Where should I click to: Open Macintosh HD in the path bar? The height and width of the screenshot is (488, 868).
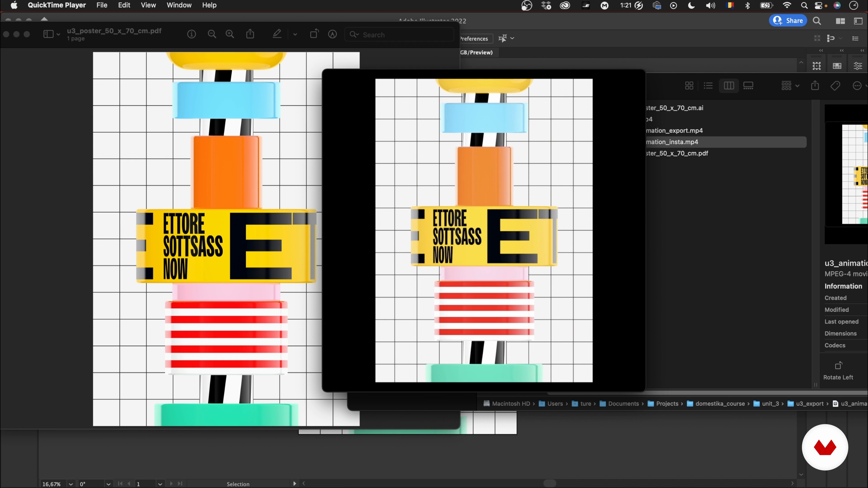[x=507, y=404]
